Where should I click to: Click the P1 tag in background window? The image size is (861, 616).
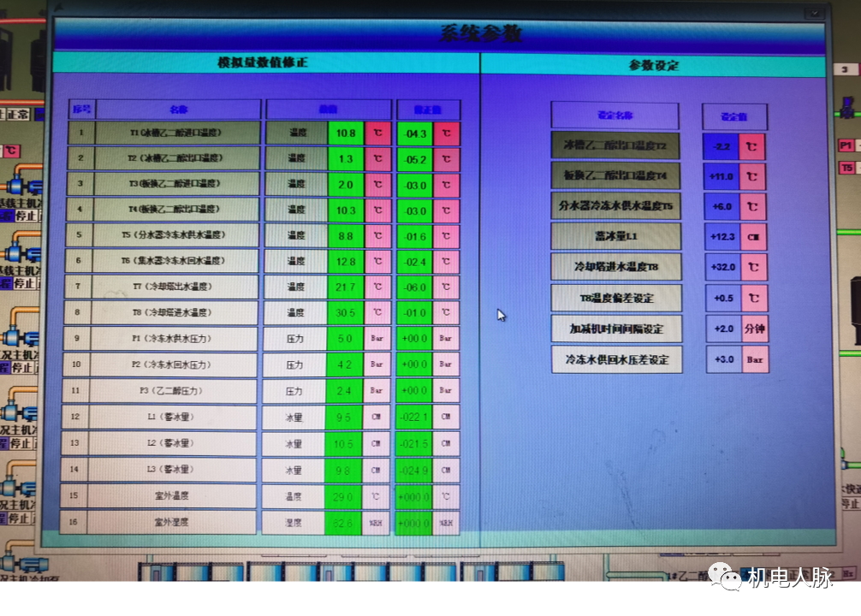coord(846,145)
